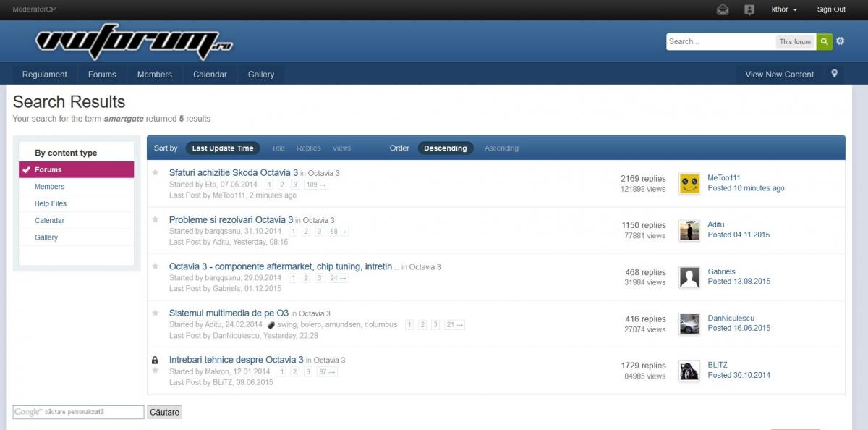This screenshot has width=868, height=430.
Task: Star the Sistemul multimedia de pe O3 topic
Action: (x=155, y=313)
